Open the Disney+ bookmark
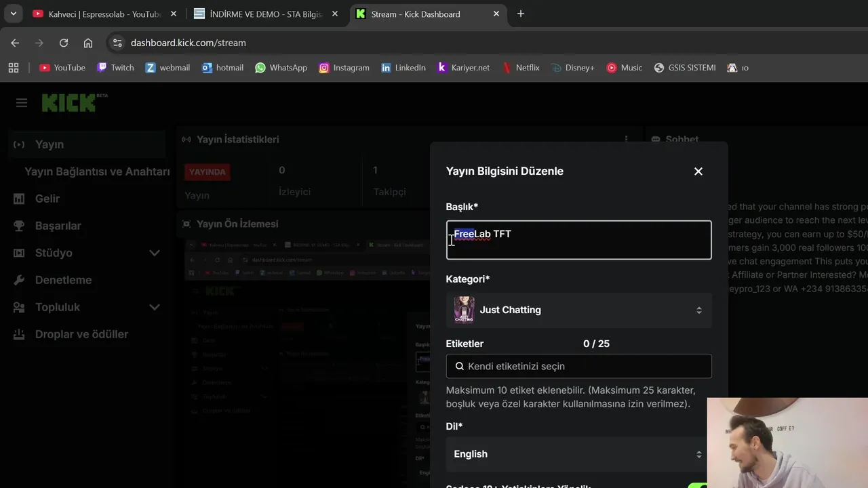Screen dimensions: 868x488 [x=572, y=68]
